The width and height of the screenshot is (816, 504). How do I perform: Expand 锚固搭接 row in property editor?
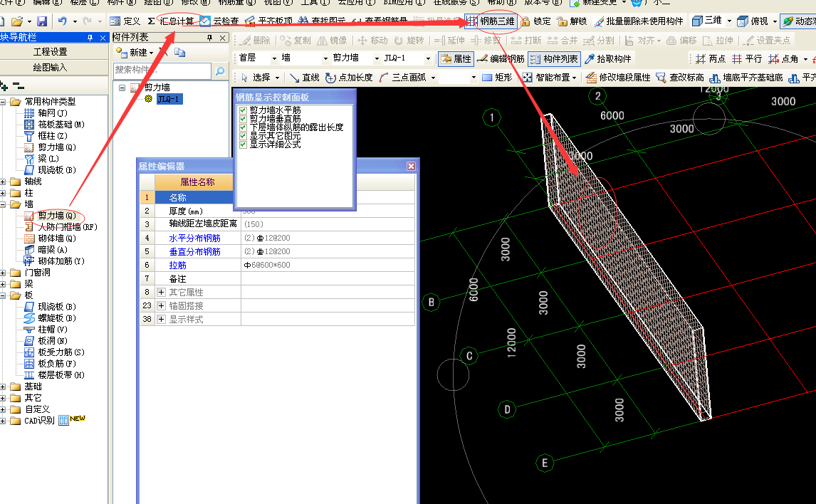click(162, 306)
